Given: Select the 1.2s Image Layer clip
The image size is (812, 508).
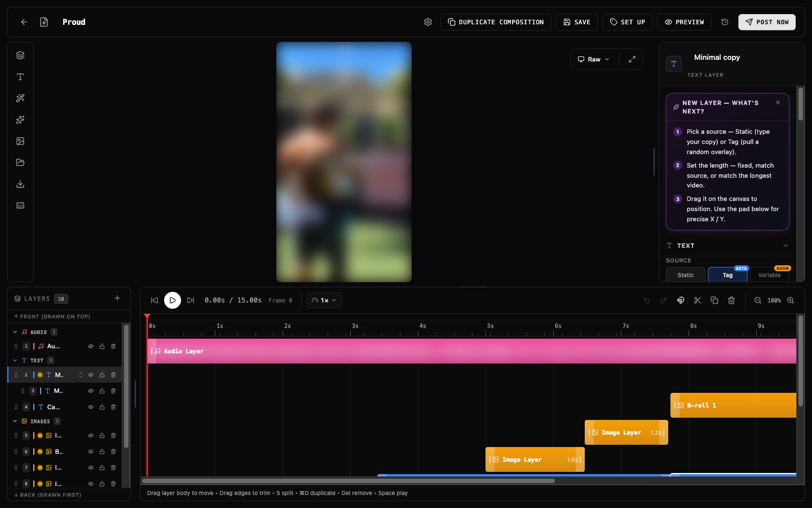Looking at the screenshot, I should point(626,432).
